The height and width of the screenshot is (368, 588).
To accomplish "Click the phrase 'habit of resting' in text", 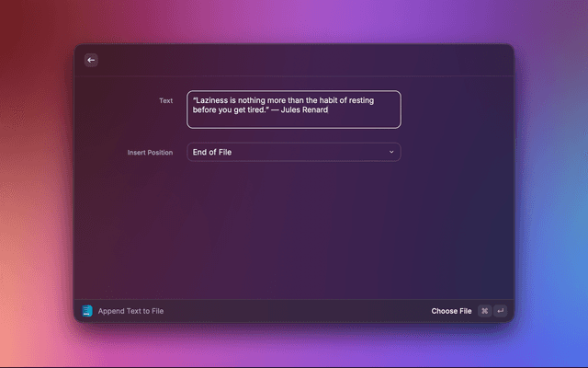I will pyautogui.click(x=362, y=99).
